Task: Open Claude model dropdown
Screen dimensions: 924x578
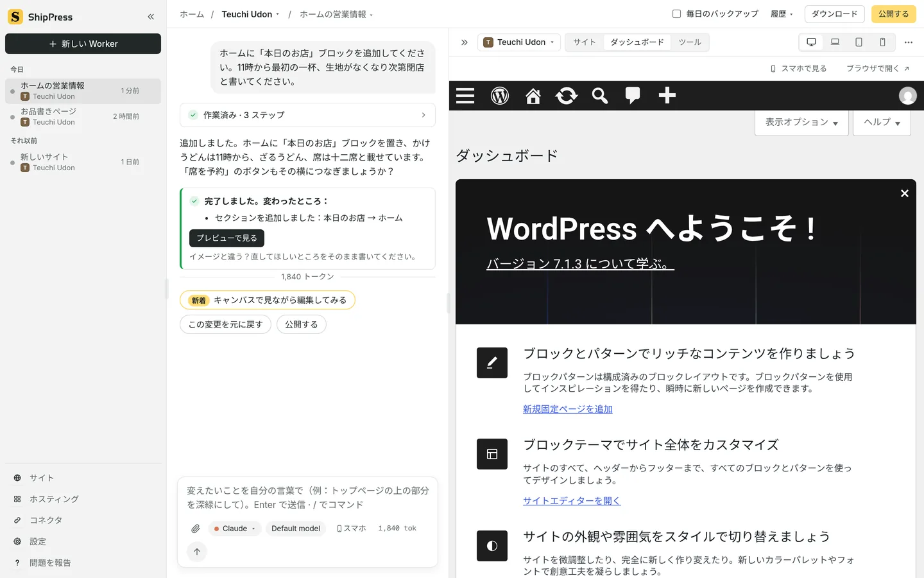Action: 234,529
